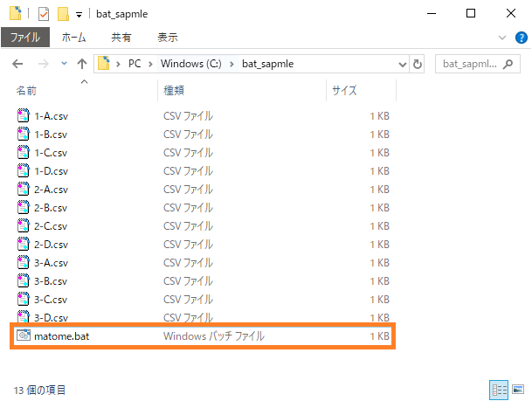Click the folder icon in the title bar
This screenshot has height=401, width=532.
click(x=15, y=14)
